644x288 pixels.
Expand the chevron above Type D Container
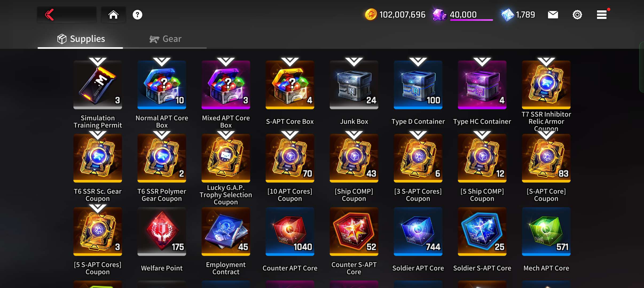point(418,62)
